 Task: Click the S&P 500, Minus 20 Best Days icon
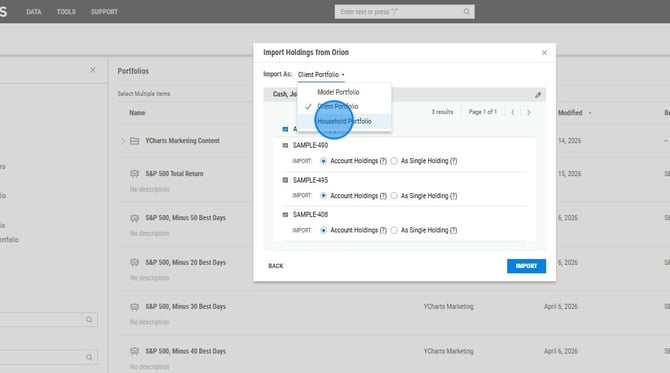134,262
